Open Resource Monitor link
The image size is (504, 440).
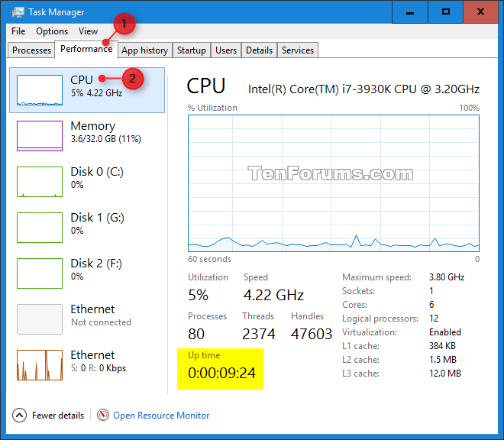click(161, 416)
